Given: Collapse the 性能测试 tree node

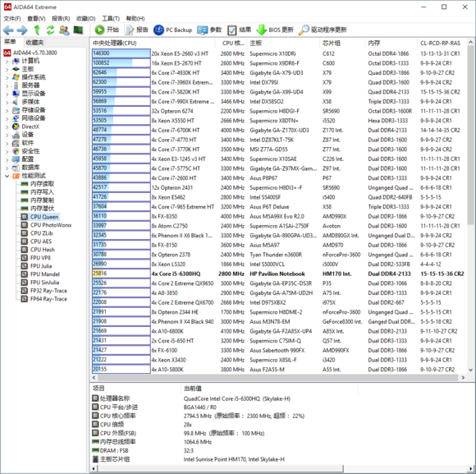Looking at the screenshot, I should click(7, 176).
